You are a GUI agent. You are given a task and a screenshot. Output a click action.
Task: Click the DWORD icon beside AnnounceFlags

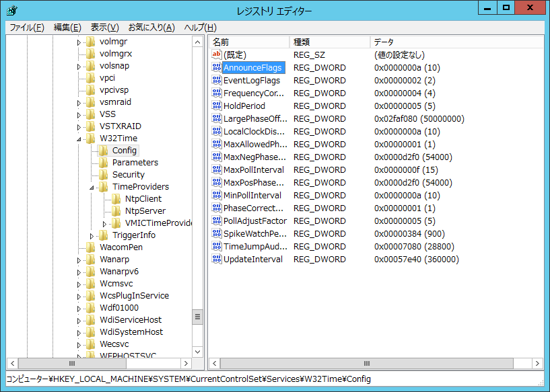(216, 68)
